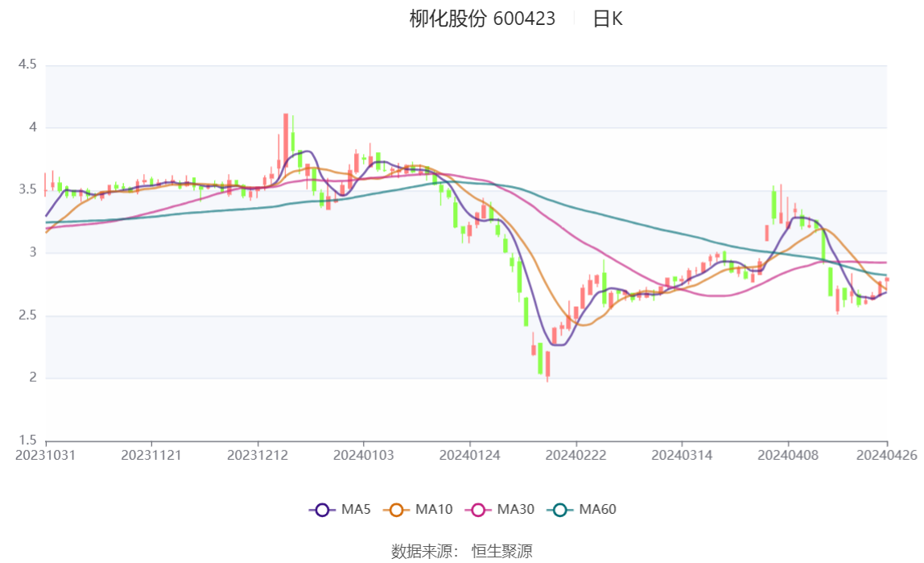Click y-axis value 2
The width and height of the screenshot is (924, 563).
pyautogui.click(x=33, y=378)
